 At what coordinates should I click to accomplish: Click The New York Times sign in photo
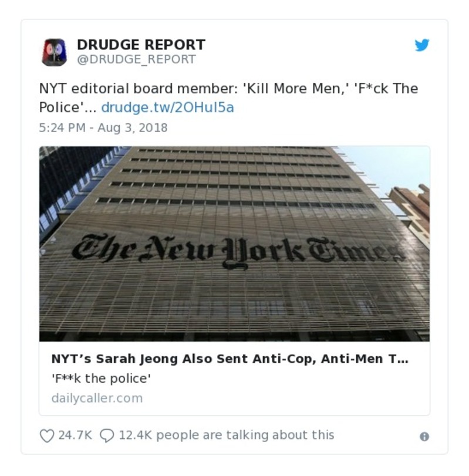(x=238, y=251)
